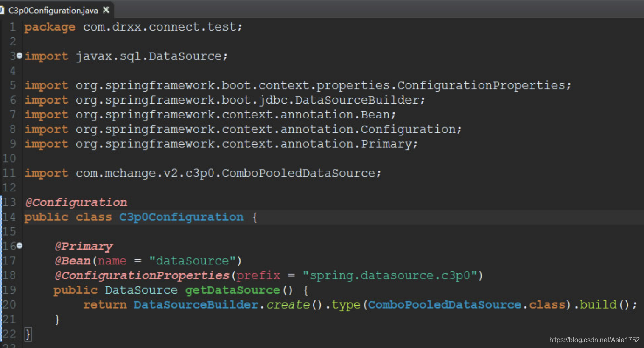This screenshot has height=348, width=644.
Task: Click ComboPooledDataSource.class argument on line 20
Action: [467, 305]
